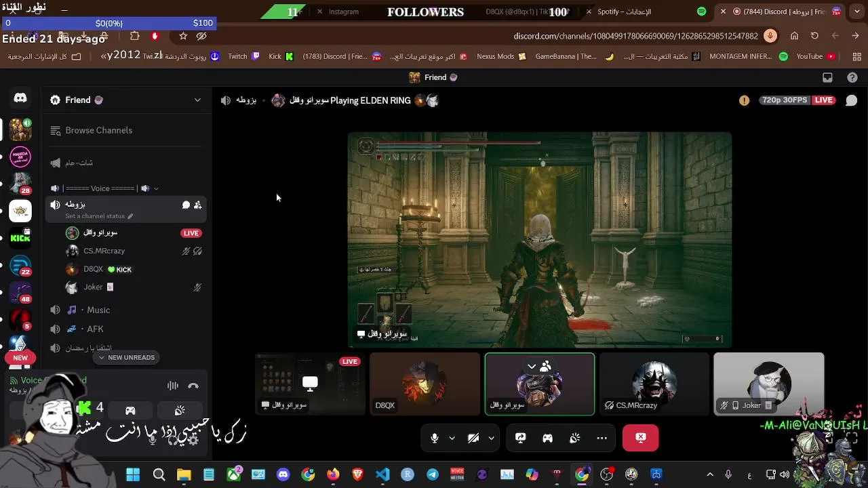868x488 pixels.
Task: Jump to NEW UNREADS
Action: (127, 357)
